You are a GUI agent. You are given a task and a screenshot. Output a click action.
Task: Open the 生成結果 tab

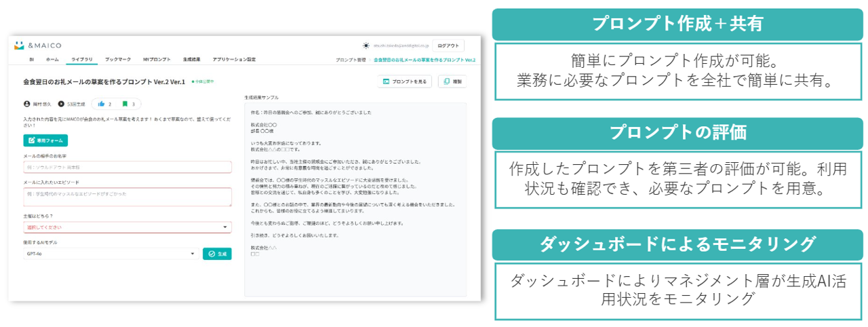click(191, 60)
